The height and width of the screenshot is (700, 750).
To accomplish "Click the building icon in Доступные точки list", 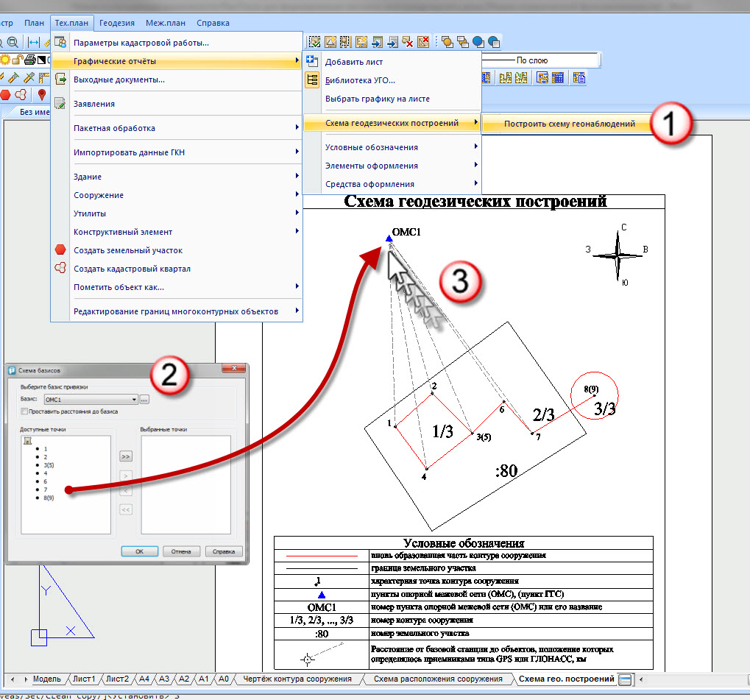I will pos(28,440).
